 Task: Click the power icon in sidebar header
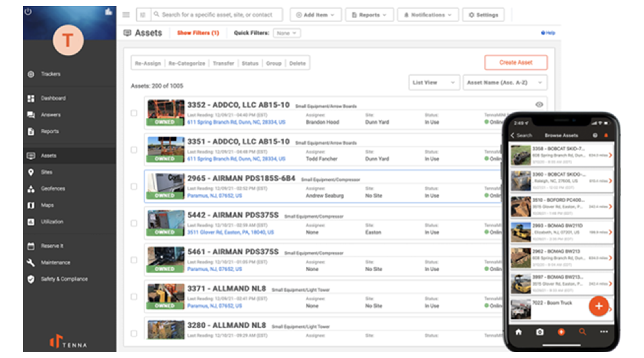(x=28, y=12)
